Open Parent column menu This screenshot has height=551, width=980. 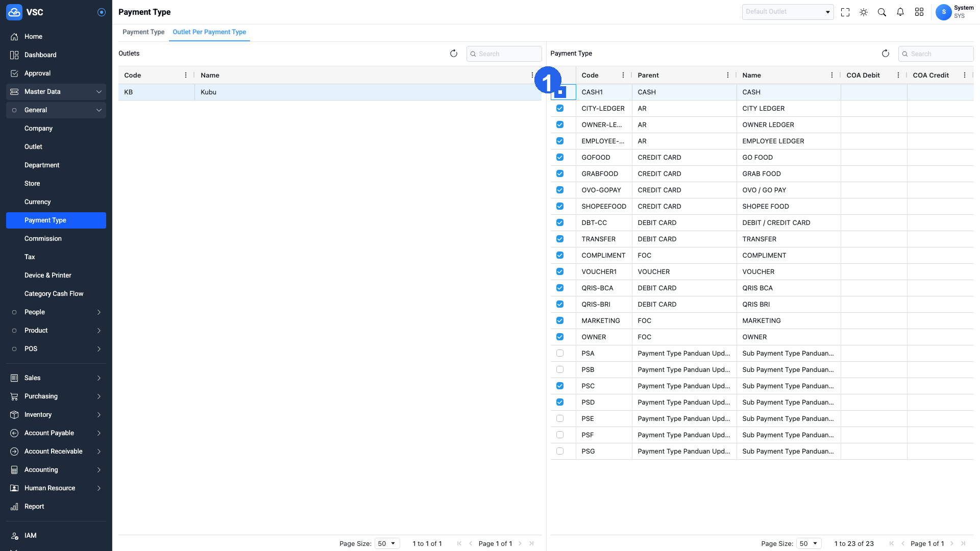click(728, 75)
